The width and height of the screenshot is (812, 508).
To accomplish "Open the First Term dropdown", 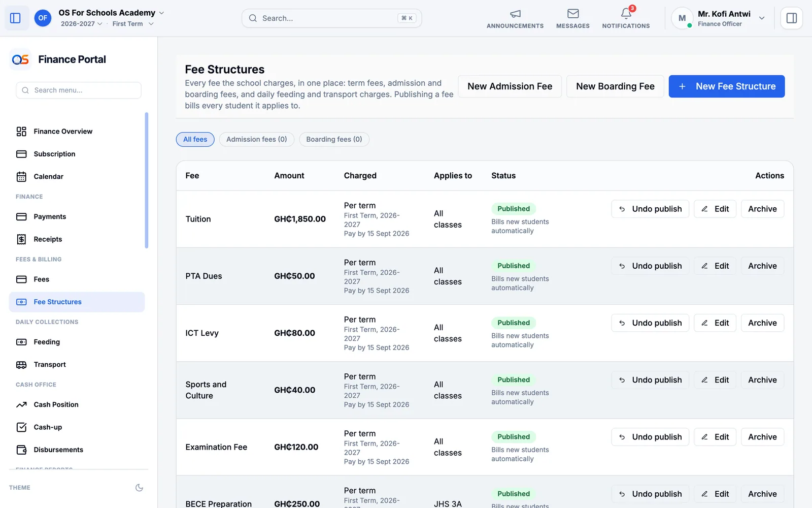I will (133, 24).
